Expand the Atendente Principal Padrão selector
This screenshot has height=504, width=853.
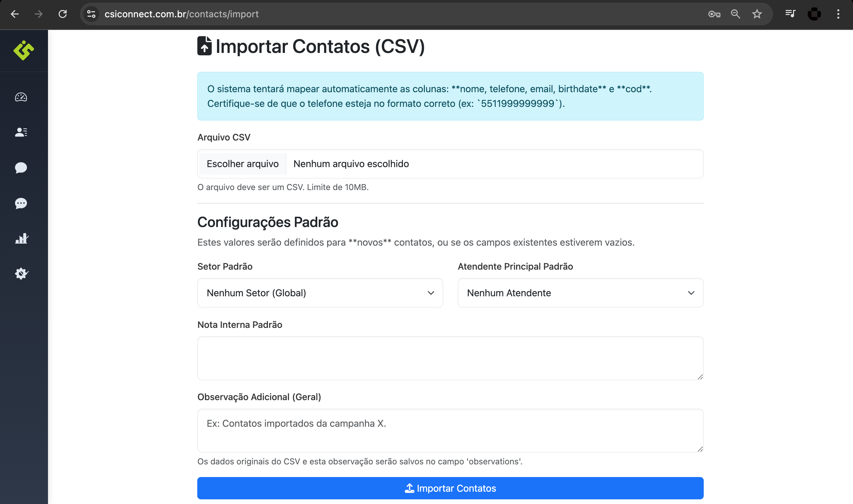click(580, 293)
